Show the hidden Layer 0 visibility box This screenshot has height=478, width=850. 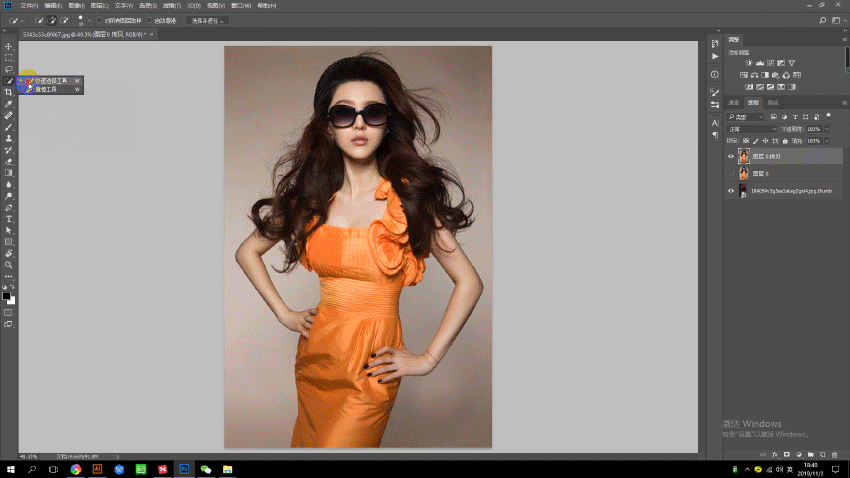[731, 174]
